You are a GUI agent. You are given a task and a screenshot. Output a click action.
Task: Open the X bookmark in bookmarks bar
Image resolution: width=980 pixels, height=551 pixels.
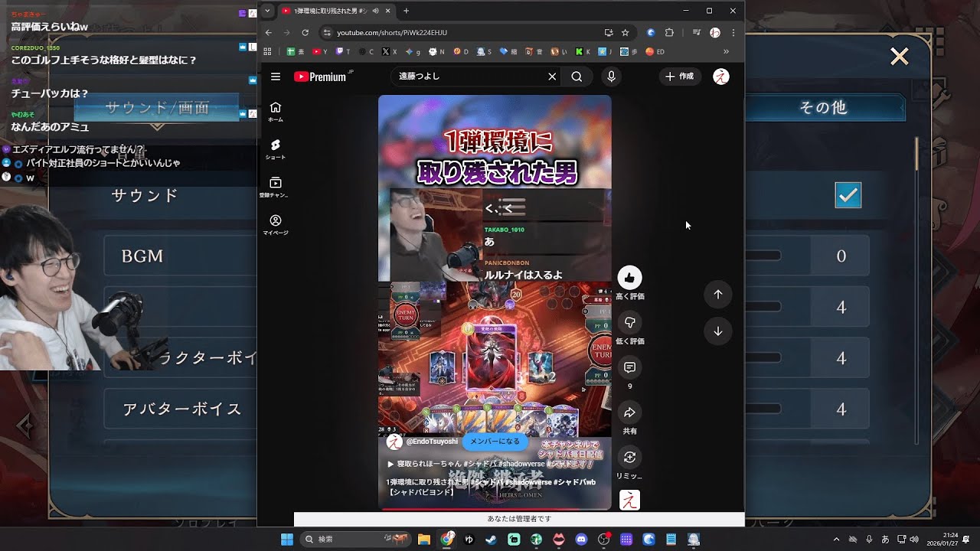click(x=390, y=52)
